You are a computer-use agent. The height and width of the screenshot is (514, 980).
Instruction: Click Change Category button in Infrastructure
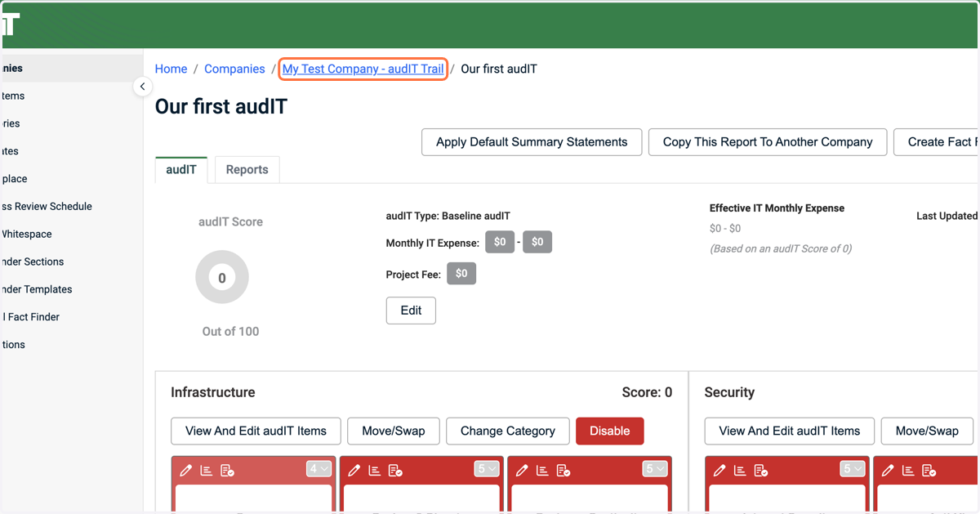(508, 431)
